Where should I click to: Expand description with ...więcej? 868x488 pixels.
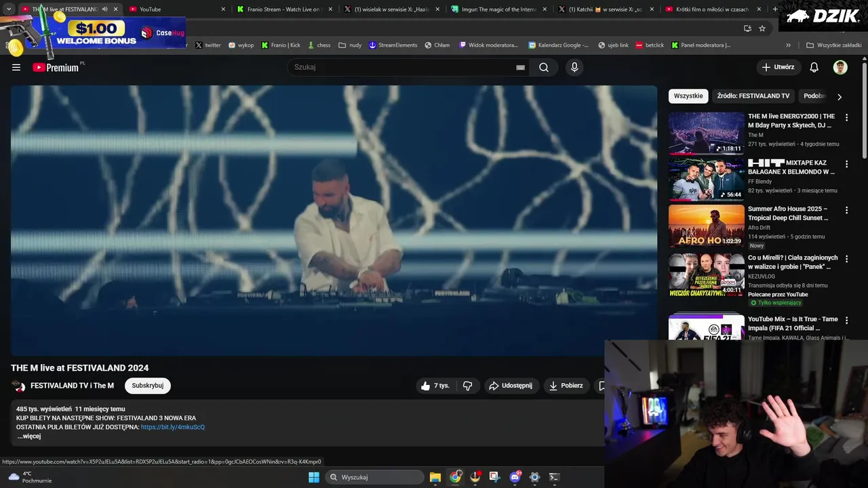point(29,436)
